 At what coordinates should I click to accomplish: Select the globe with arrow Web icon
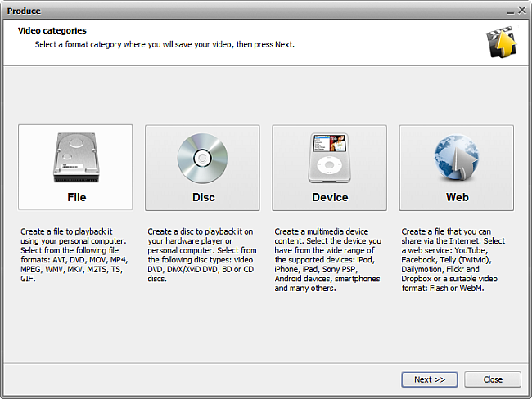(457, 158)
